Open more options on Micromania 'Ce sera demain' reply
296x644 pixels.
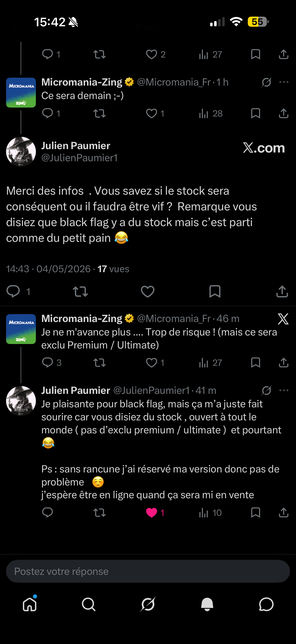(x=284, y=82)
